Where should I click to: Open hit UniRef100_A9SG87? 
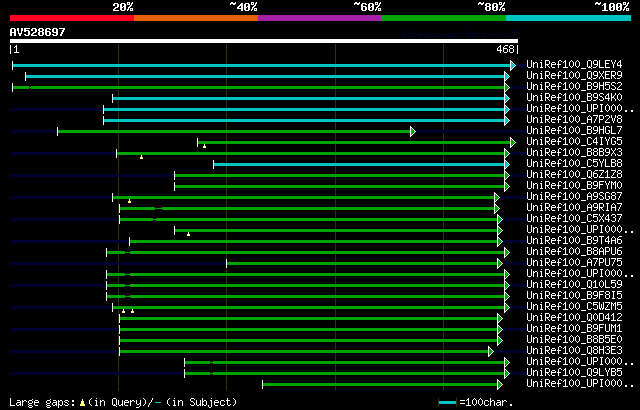[x=574, y=197]
